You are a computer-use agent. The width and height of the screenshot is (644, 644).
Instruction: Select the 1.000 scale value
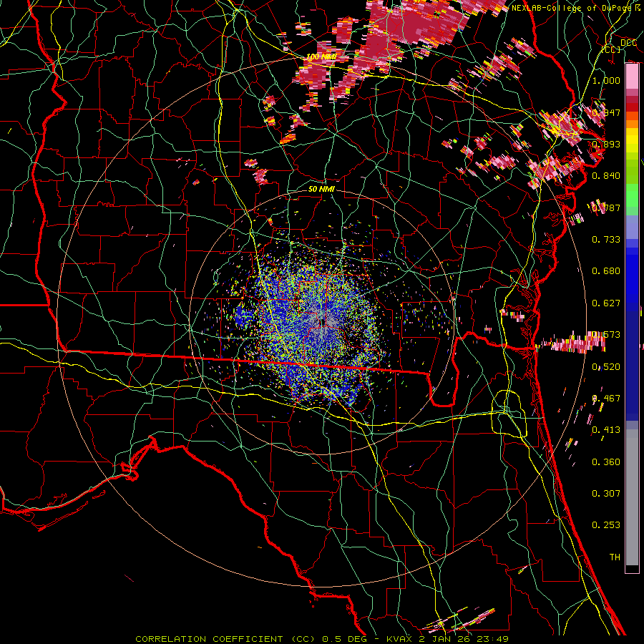point(606,80)
